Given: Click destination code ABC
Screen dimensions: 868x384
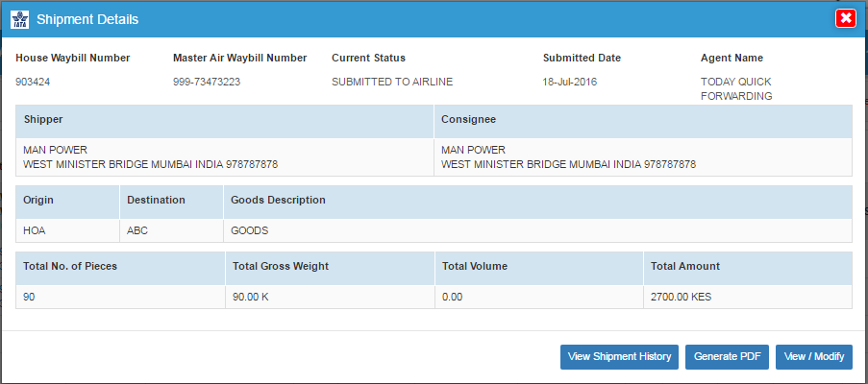Looking at the screenshot, I should 137,231.
